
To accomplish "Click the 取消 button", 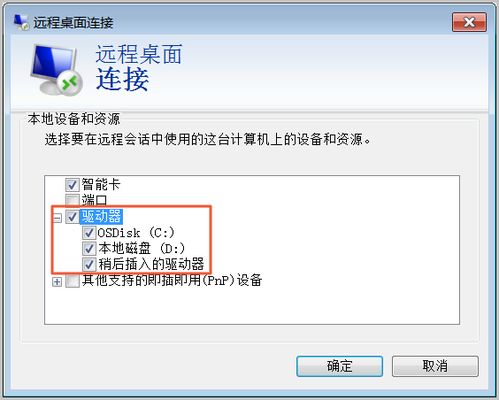I will 435,366.
